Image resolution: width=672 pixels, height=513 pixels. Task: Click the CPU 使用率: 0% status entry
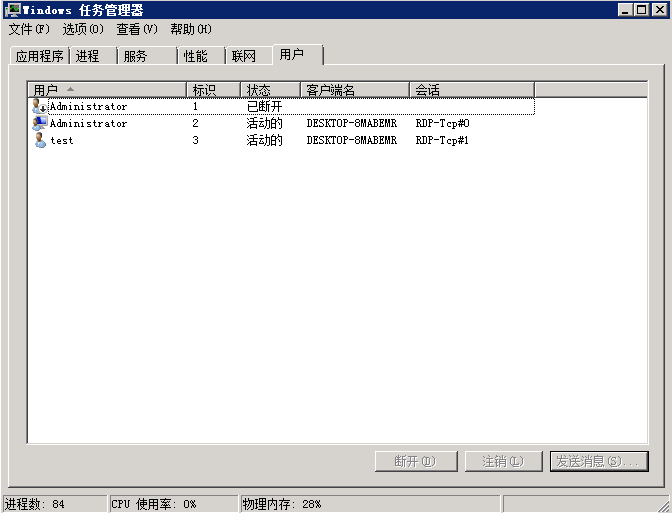coord(174,504)
